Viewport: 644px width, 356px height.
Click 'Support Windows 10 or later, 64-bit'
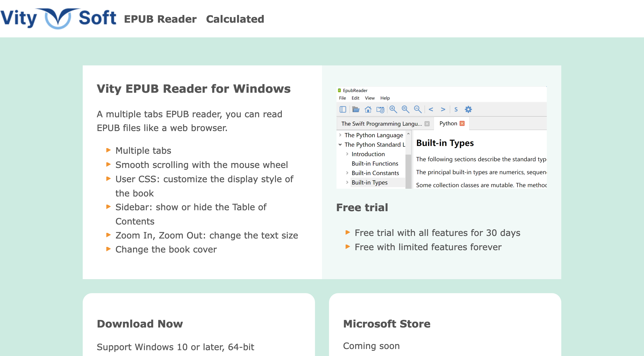[175, 347]
